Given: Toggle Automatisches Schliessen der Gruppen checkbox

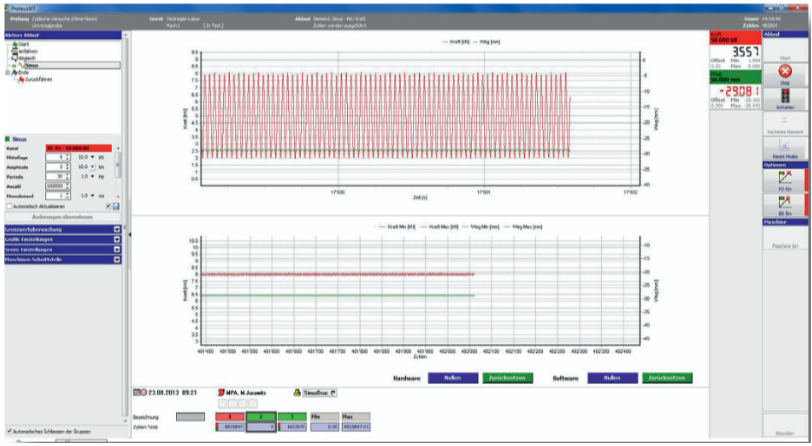Looking at the screenshot, I should click(x=9, y=431).
